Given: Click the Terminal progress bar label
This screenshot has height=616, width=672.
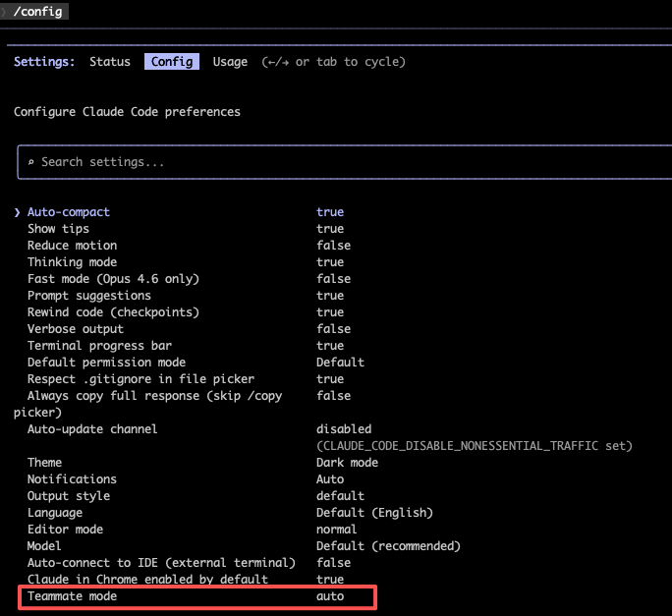Looking at the screenshot, I should (x=99, y=346).
